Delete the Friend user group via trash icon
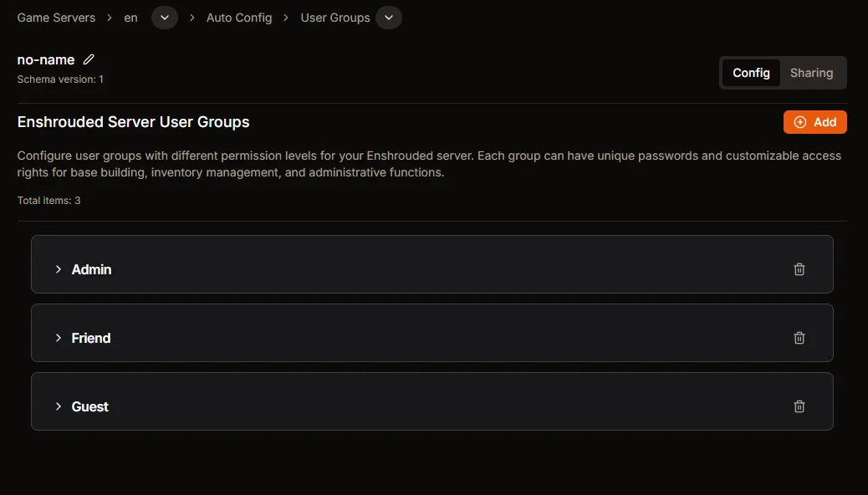The image size is (868, 495). (x=799, y=337)
